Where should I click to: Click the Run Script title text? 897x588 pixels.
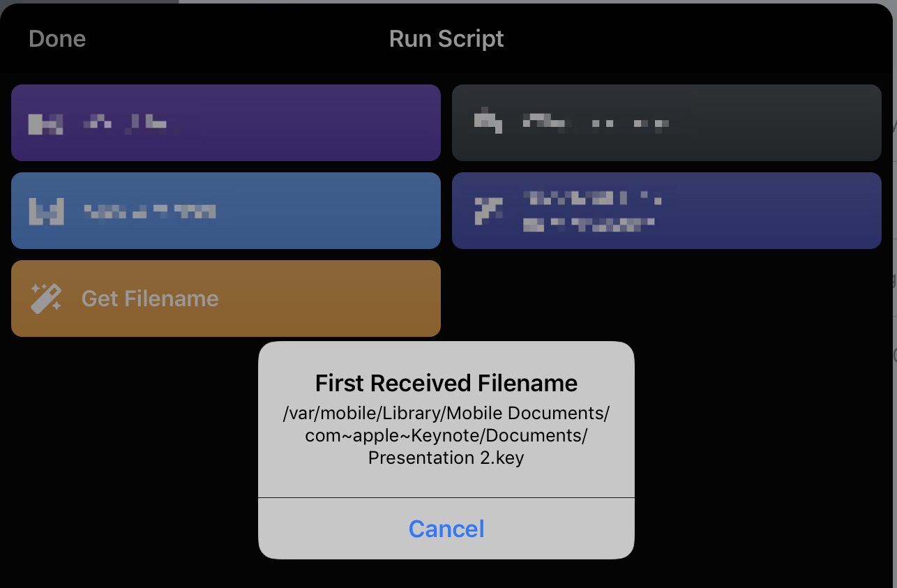pos(446,38)
